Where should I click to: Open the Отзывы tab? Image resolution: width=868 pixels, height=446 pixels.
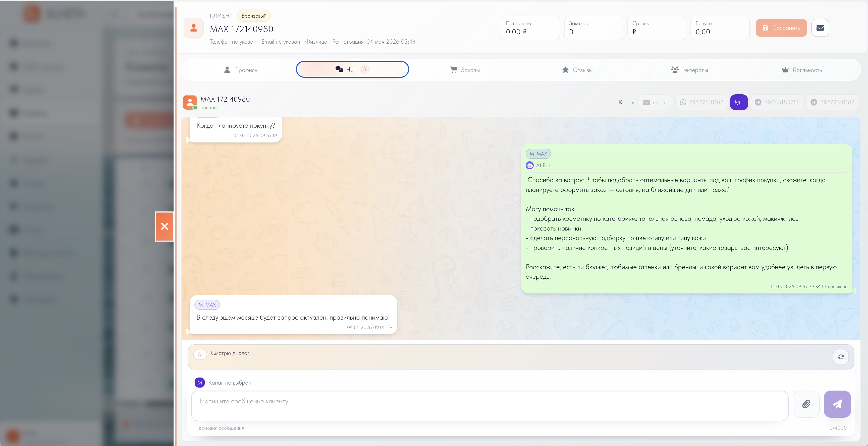click(x=577, y=70)
